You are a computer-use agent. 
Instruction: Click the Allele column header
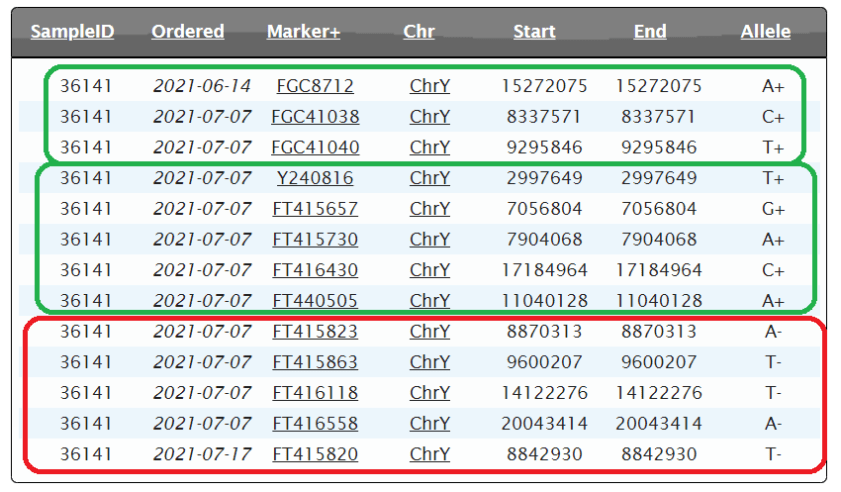click(765, 32)
